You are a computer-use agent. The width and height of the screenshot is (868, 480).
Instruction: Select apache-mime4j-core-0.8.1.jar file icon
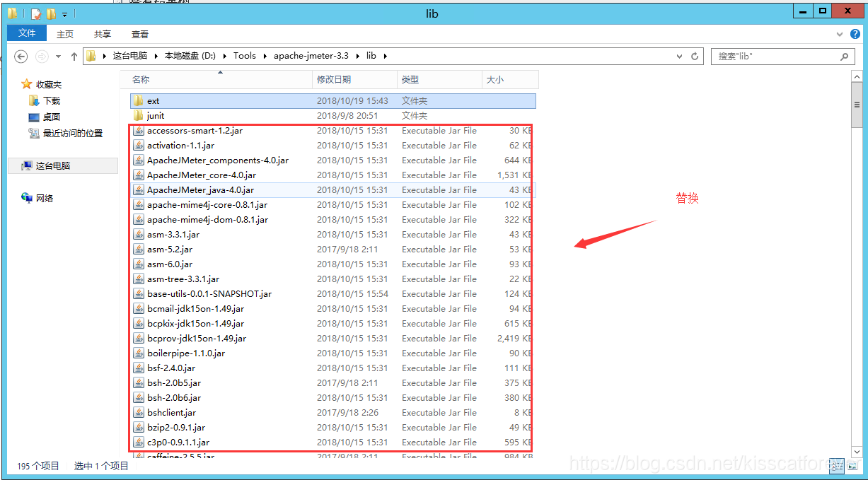point(139,204)
